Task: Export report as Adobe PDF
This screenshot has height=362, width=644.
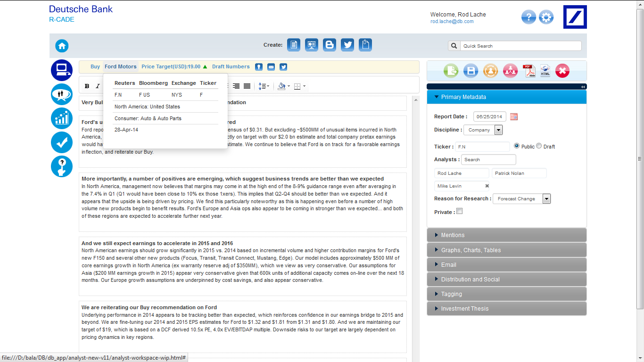Action: pyautogui.click(x=529, y=71)
